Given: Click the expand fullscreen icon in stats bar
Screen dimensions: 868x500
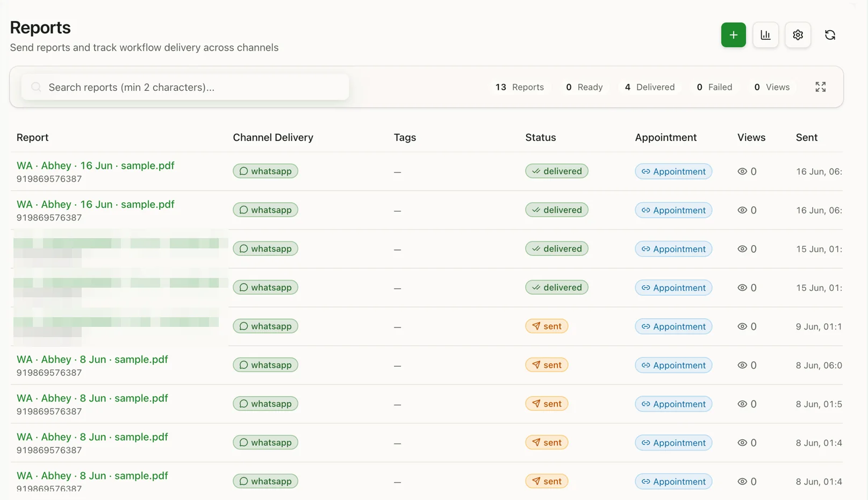Looking at the screenshot, I should [820, 87].
